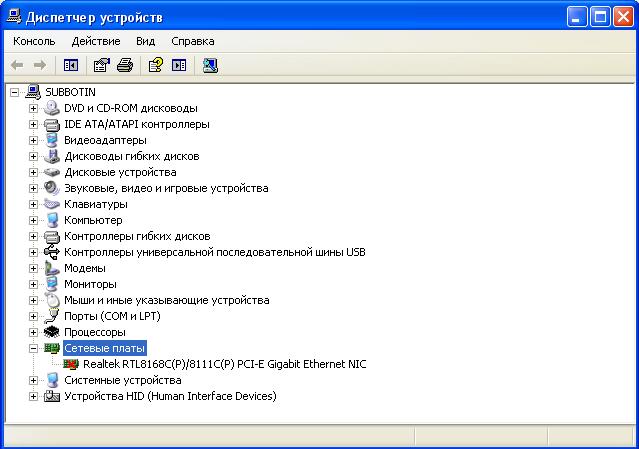Click the Порты (COM и LPT) icon

[x=52, y=316]
